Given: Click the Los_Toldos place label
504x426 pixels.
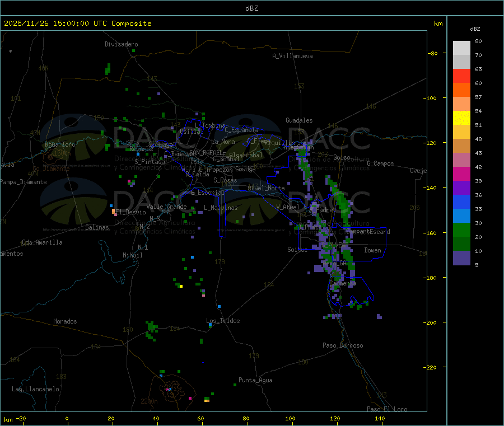Looking at the screenshot, I should coord(223,321).
